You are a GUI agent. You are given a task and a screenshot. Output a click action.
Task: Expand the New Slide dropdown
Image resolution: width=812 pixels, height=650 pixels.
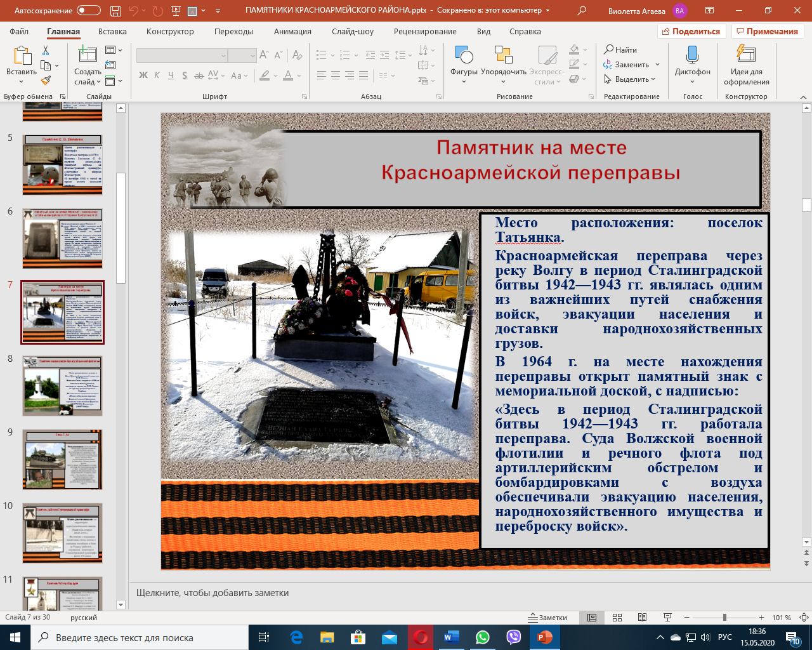tap(88, 82)
